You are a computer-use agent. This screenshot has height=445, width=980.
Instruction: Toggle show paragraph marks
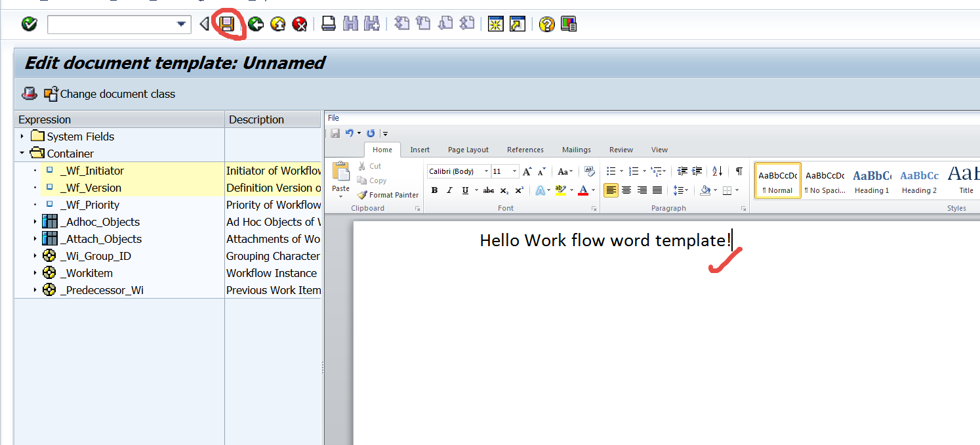click(x=739, y=171)
